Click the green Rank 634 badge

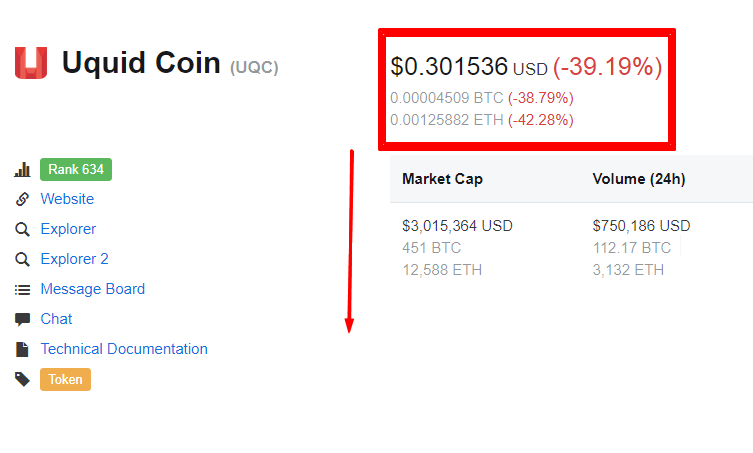(x=76, y=170)
